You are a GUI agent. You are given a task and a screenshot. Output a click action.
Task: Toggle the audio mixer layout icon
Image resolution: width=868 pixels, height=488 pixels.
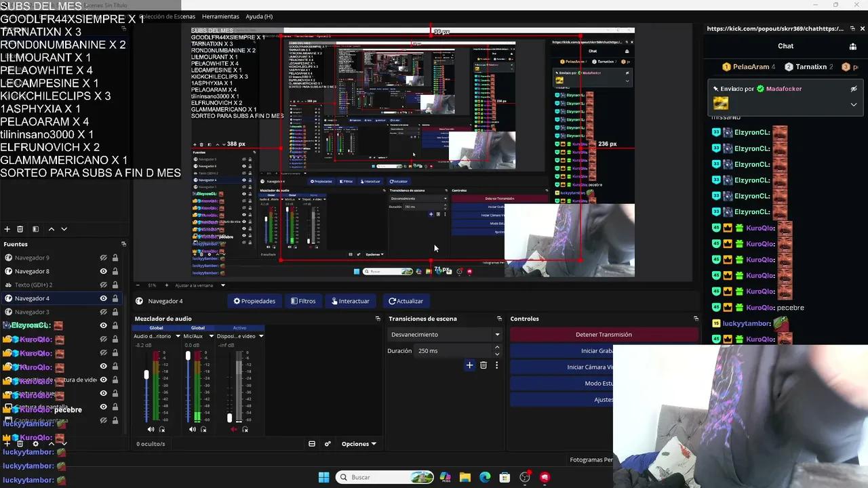tap(312, 444)
